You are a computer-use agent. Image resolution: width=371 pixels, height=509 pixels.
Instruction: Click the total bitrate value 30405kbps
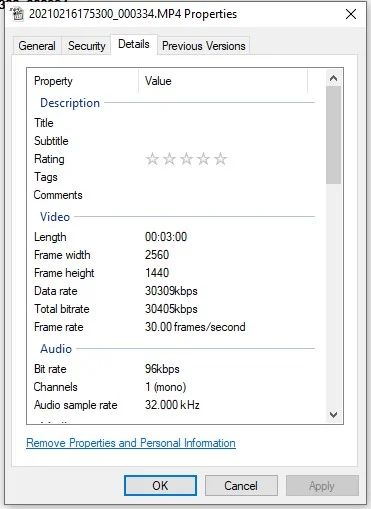(x=171, y=309)
